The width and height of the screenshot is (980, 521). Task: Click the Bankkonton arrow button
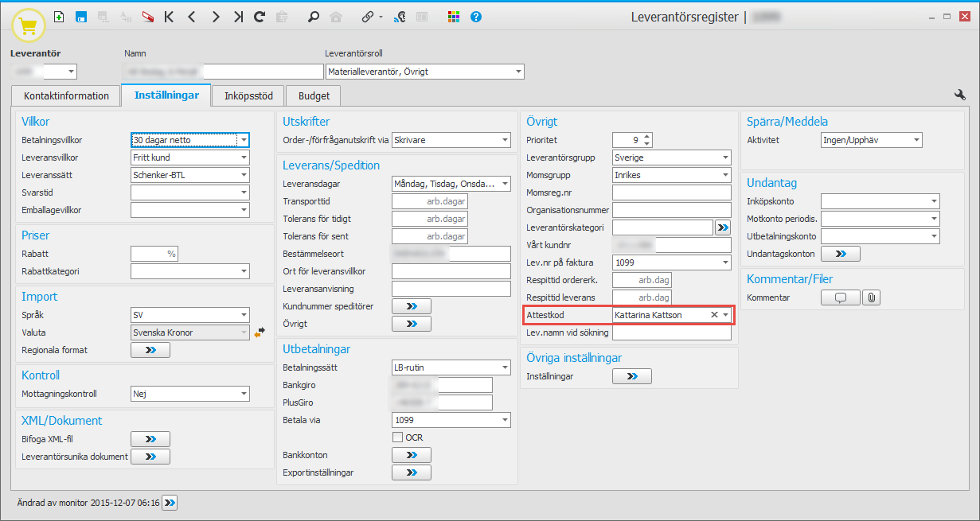pyautogui.click(x=412, y=455)
